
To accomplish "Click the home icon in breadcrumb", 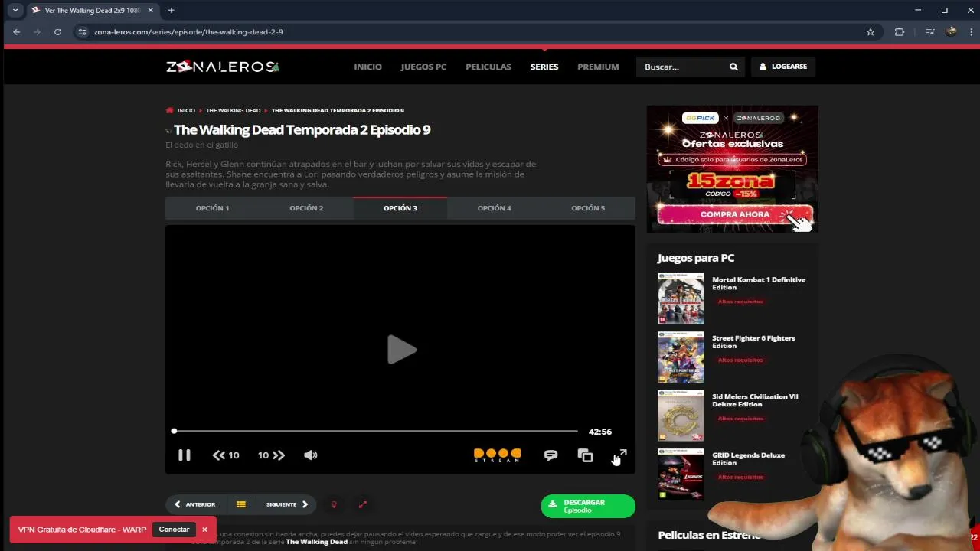I will tap(170, 111).
